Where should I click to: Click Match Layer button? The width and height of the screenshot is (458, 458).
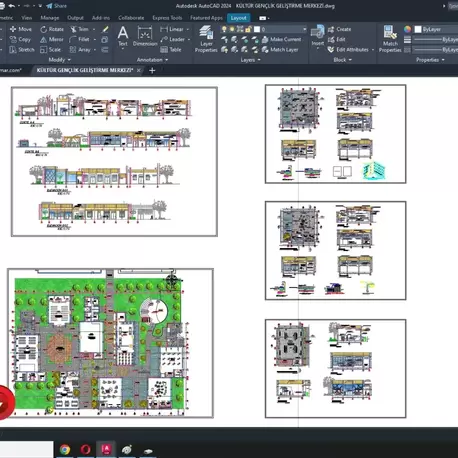click(x=280, y=50)
